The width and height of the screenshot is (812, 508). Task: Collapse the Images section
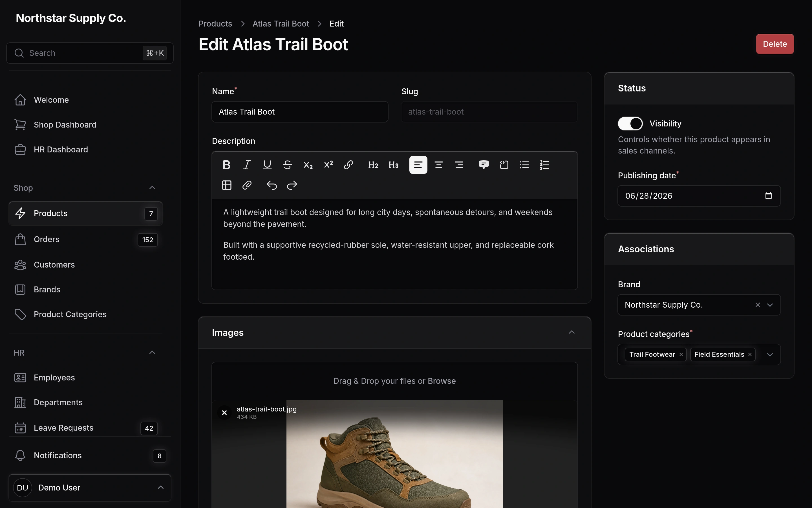point(572,332)
